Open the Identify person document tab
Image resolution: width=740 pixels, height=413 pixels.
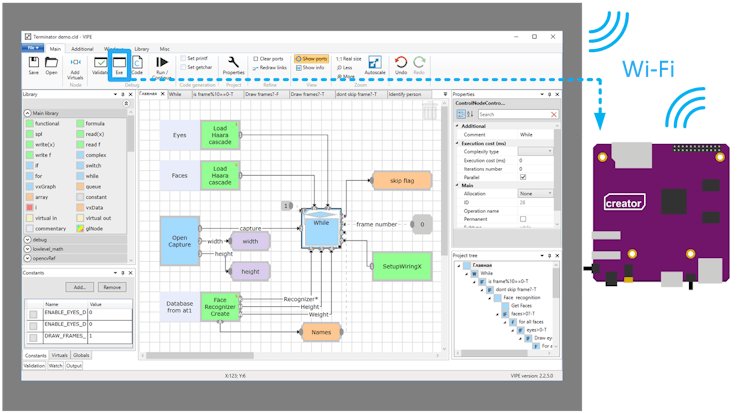[x=404, y=94]
